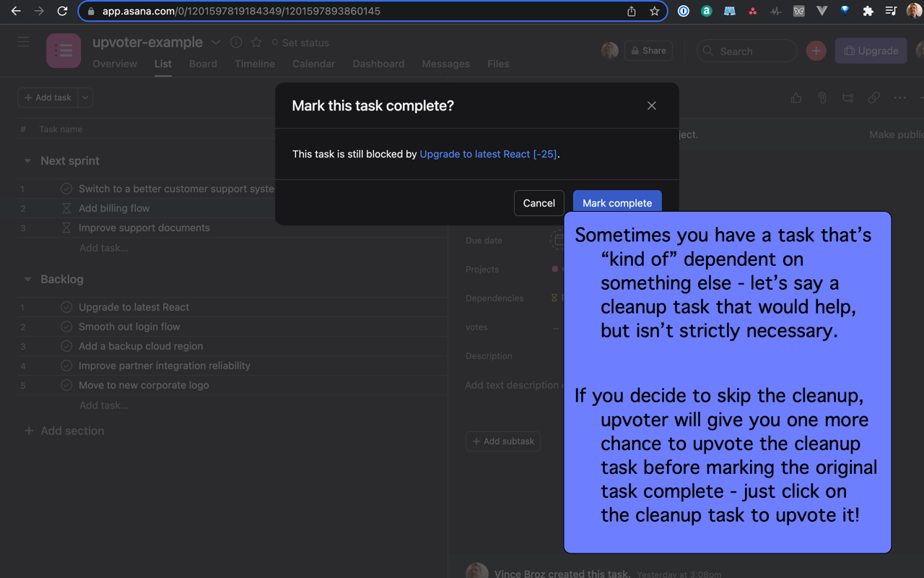Toggle completion for Improve partner integration reliability
The width and height of the screenshot is (924, 578).
[66, 366]
